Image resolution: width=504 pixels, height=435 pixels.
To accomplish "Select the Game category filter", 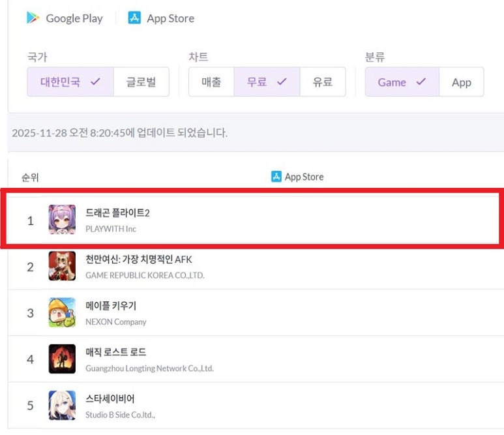I will [402, 82].
